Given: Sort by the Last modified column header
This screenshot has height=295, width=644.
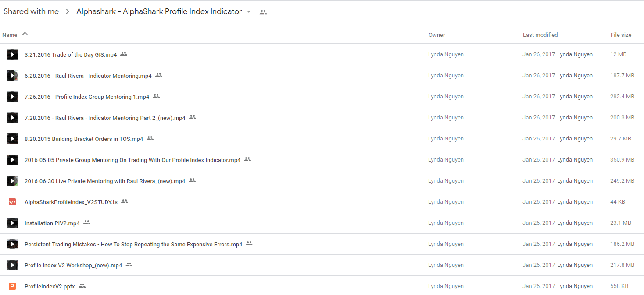Looking at the screenshot, I should point(540,35).
